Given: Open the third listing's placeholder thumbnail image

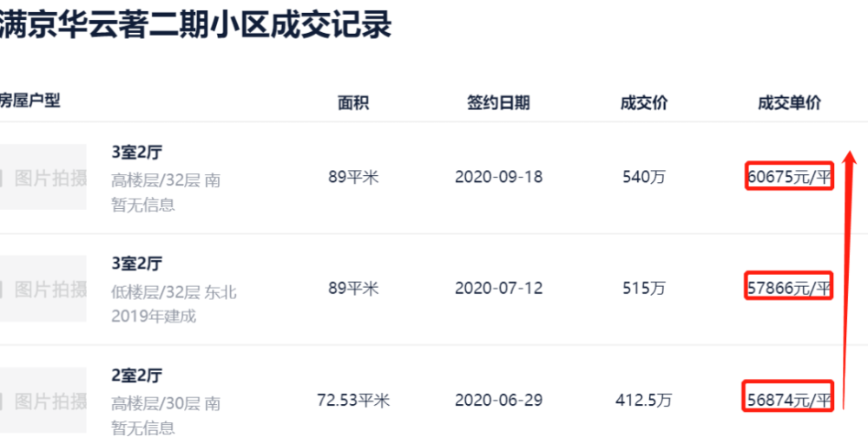Looking at the screenshot, I should pyautogui.click(x=43, y=400).
